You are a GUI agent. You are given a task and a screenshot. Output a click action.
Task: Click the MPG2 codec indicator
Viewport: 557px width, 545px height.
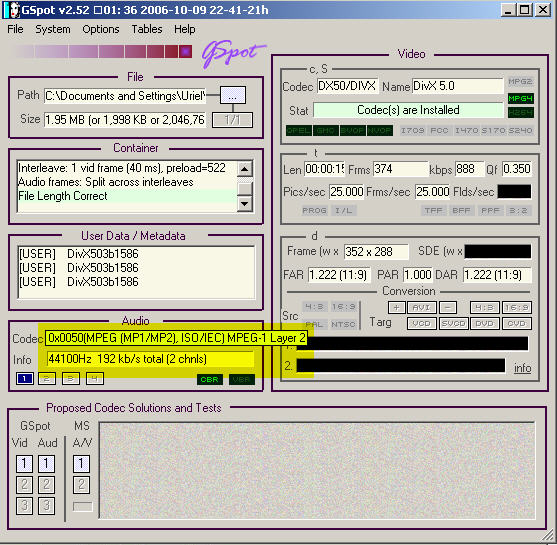(x=520, y=82)
